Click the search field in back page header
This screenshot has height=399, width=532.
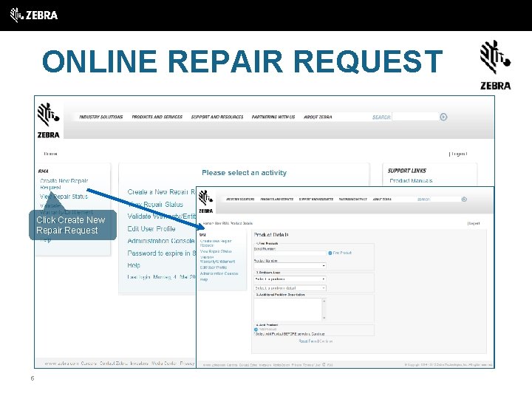tap(415, 117)
